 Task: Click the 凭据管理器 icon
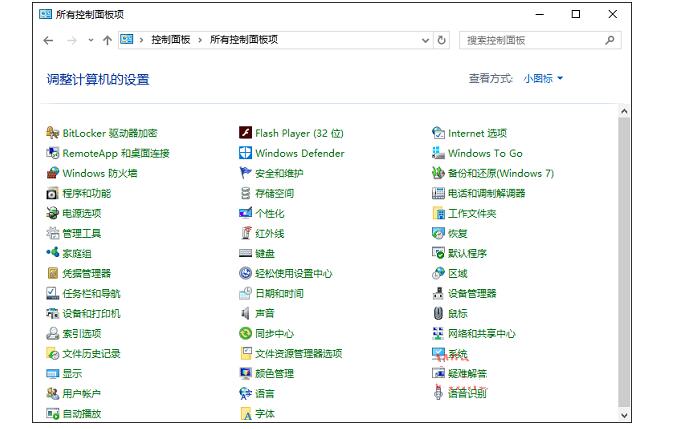click(53, 273)
